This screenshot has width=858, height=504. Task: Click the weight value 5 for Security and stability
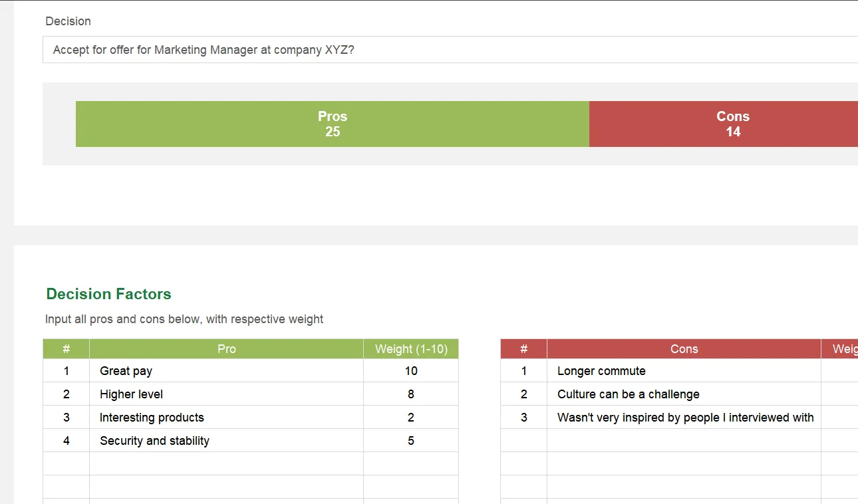pyautogui.click(x=410, y=440)
